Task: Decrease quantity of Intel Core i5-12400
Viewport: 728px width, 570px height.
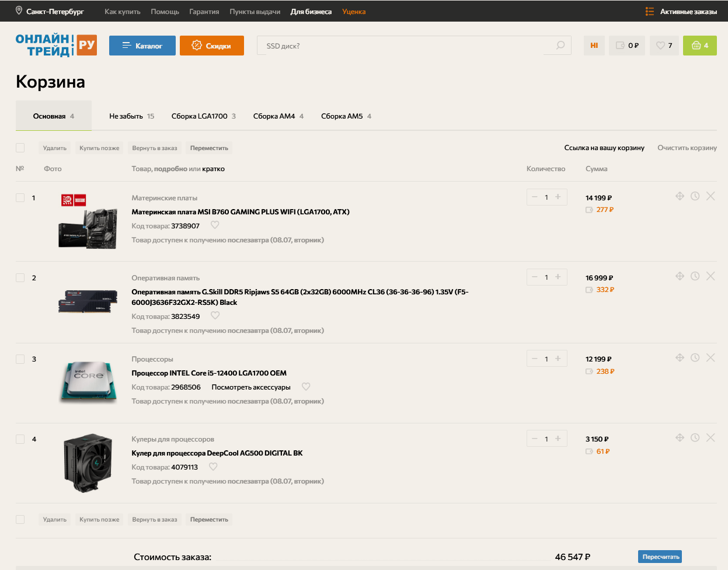Action: pos(534,359)
